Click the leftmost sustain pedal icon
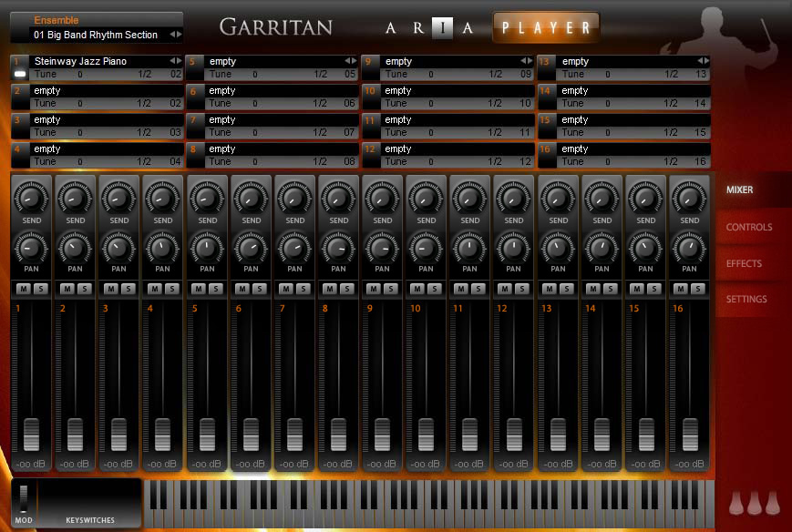792x532 pixels. coord(736,503)
